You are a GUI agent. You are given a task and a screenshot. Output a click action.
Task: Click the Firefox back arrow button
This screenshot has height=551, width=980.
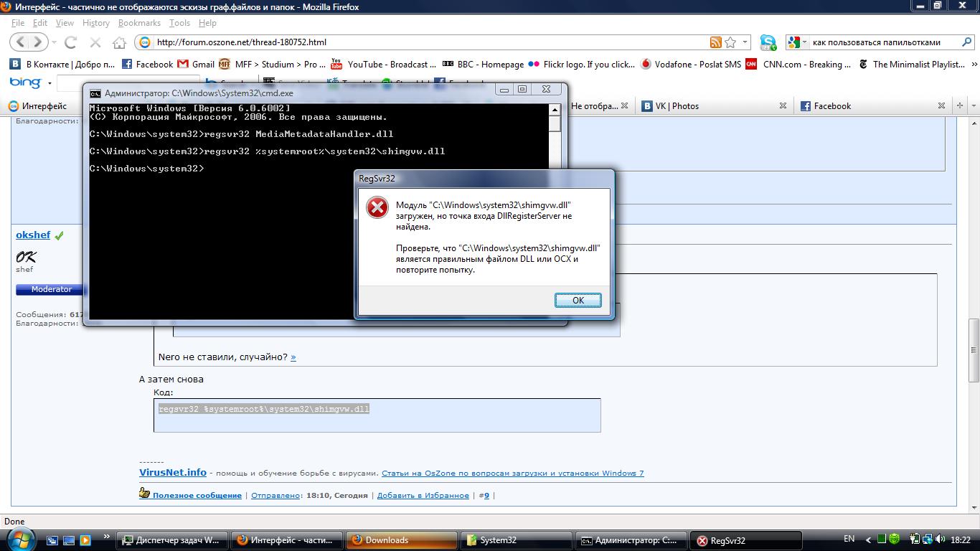coord(22,42)
